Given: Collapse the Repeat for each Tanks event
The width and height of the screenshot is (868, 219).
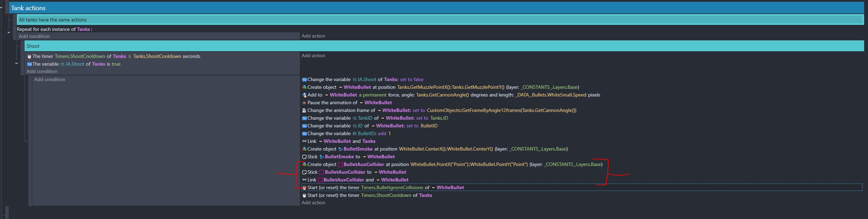Looking at the screenshot, I should point(9,32).
